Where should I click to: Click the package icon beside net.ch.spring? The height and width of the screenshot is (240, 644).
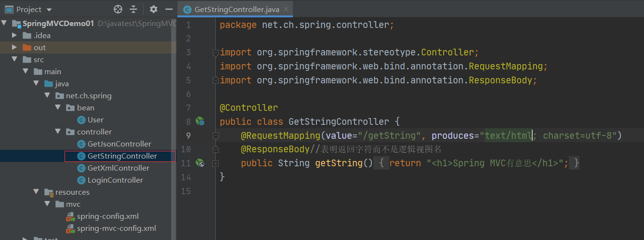[60, 95]
